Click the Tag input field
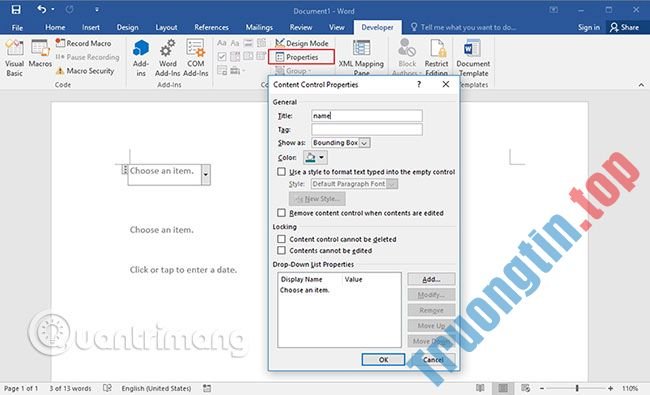This screenshot has height=395, width=650. tap(367, 130)
